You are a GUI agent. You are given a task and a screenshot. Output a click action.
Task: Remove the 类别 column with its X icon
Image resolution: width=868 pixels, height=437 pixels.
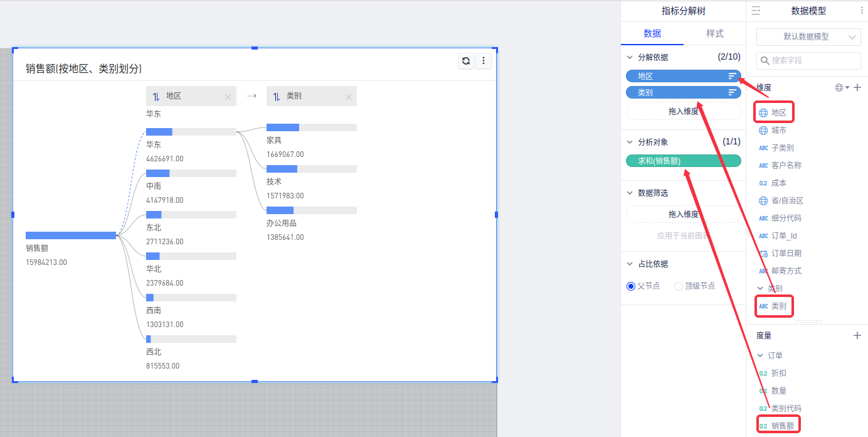click(x=349, y=97)
